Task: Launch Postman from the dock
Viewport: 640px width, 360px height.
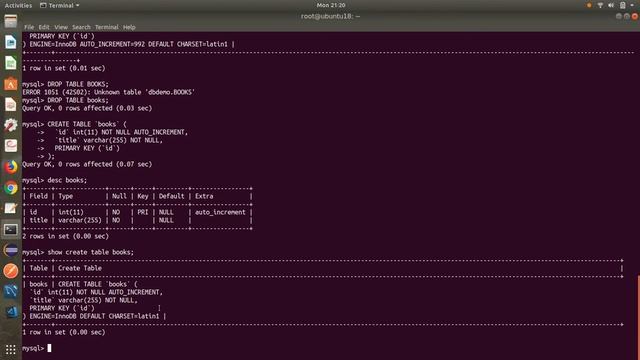Action: 11,271
